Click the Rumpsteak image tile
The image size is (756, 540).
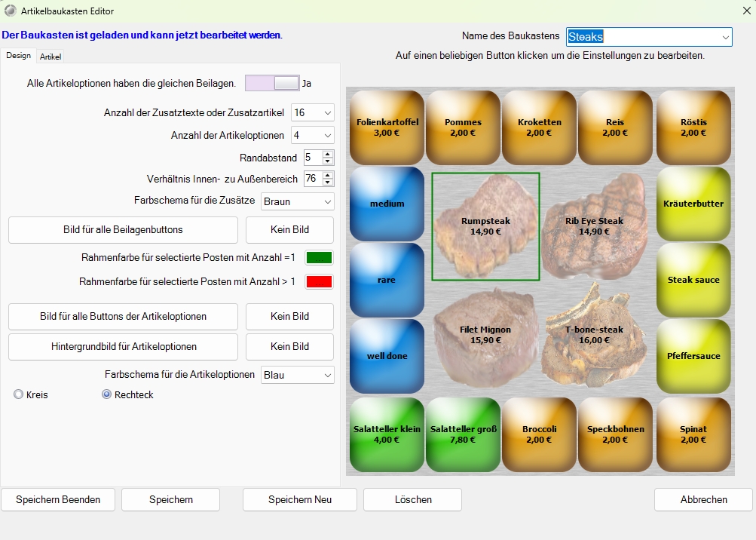[x=485, y=226]
